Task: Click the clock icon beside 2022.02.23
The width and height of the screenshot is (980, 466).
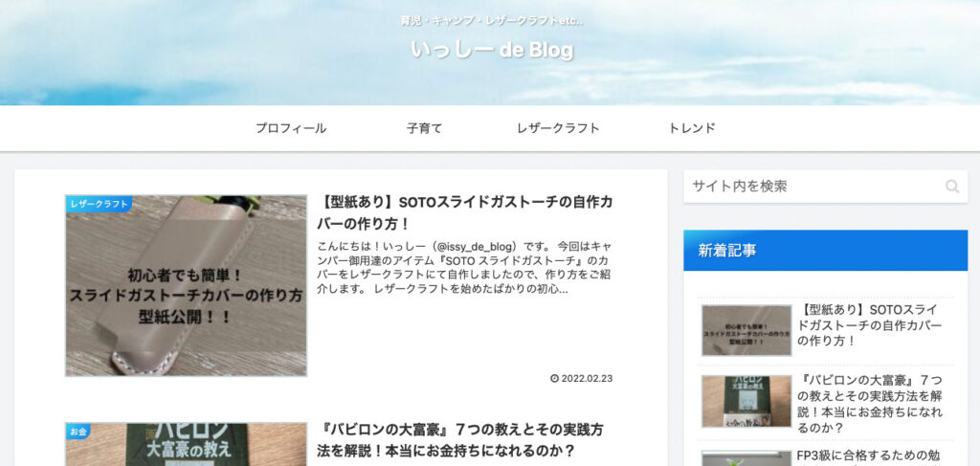Action: click(554, 379)
